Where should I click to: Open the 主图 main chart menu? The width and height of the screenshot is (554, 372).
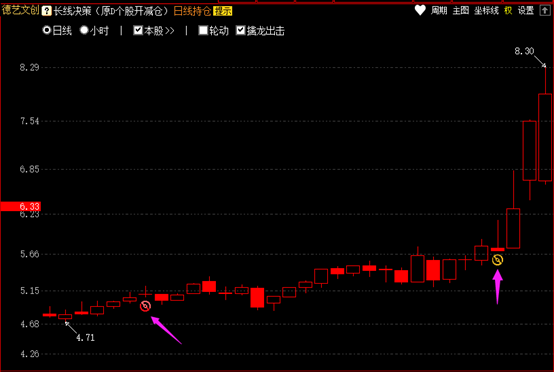pyautogui.click(x=461, y=11)
